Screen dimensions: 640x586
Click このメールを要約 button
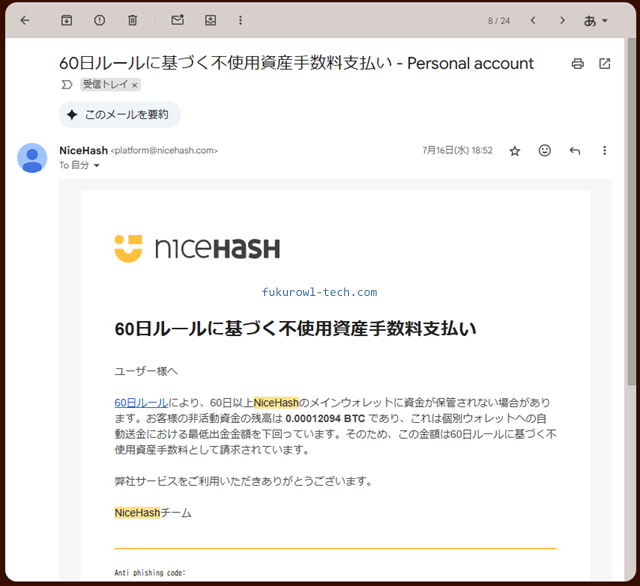click(120, 115)
